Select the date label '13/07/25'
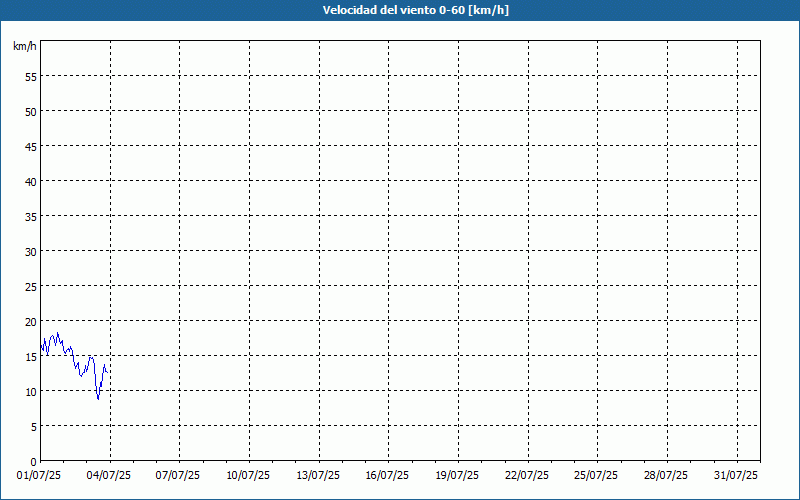The width and height of the screenshot is (800, 500). (318, 476)
